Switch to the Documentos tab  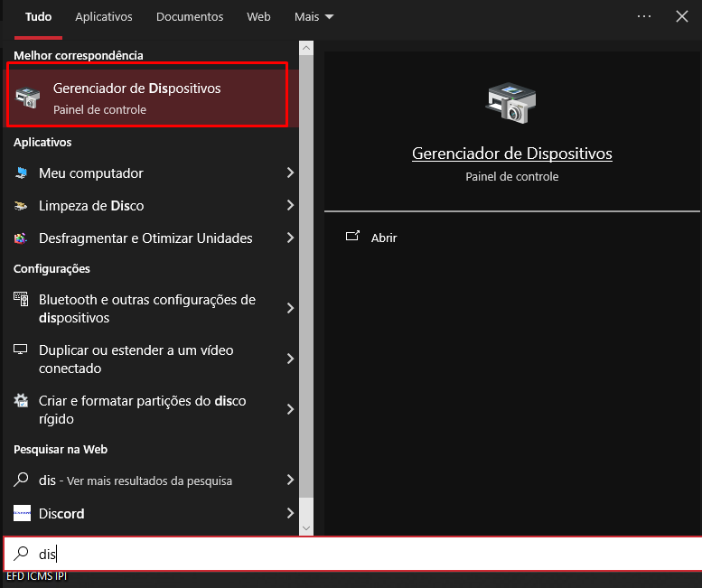(190, 17)
